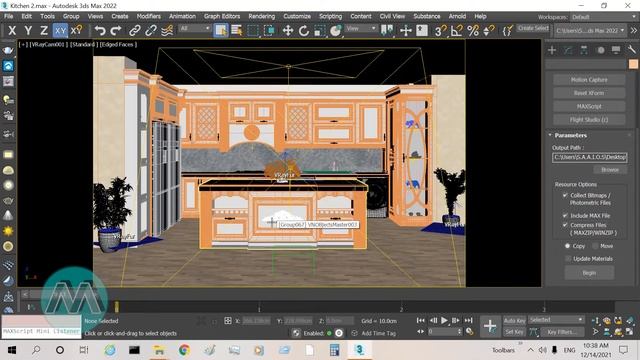Open the Workspaces Default dropdown

click(603, 17)
